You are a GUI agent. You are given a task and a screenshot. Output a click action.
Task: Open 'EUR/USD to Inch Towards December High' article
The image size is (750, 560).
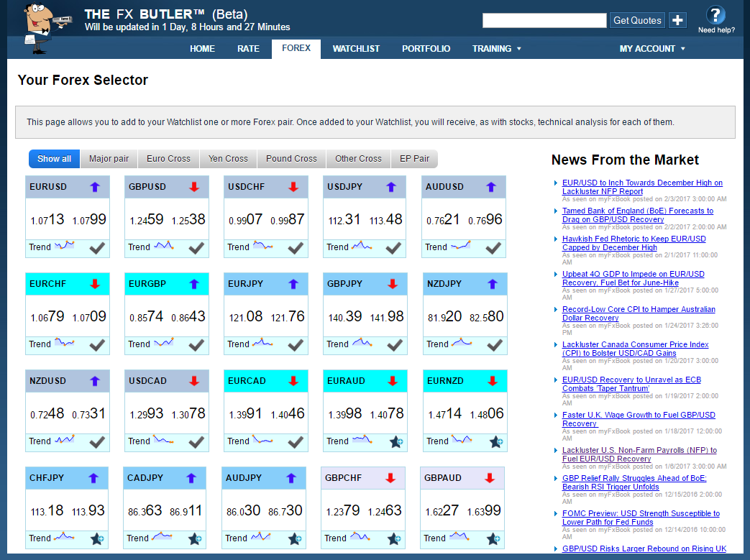click(642, 187)
